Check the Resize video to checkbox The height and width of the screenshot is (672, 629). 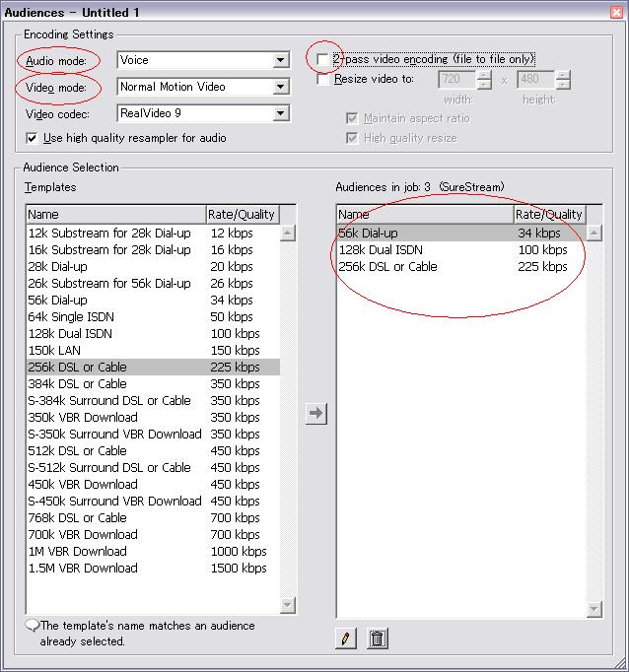322,79
